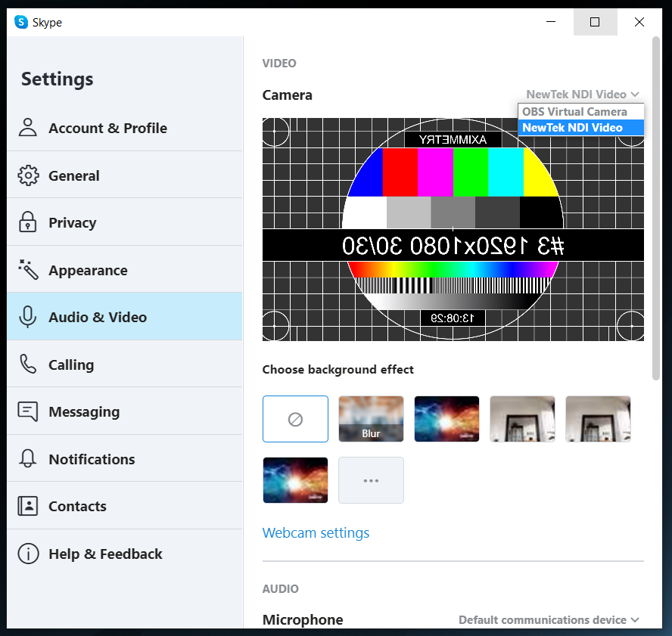Click the General gear icon
672x636 pixels.
pyautogui.click(x=28, y=175)
